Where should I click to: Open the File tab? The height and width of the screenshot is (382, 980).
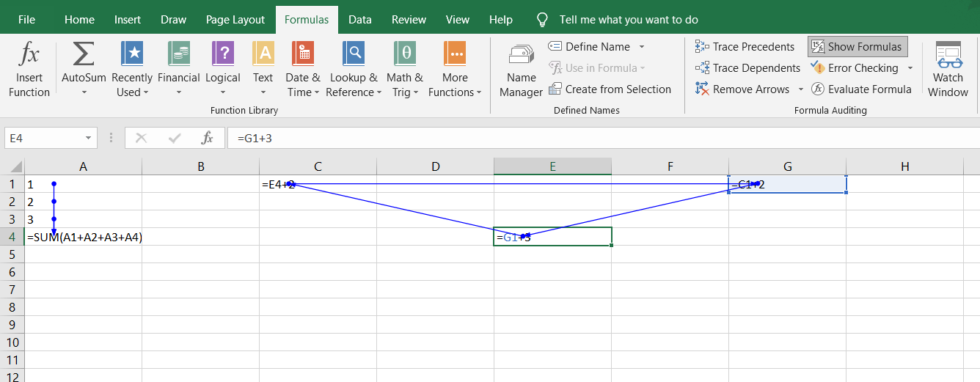coord(26,20)
